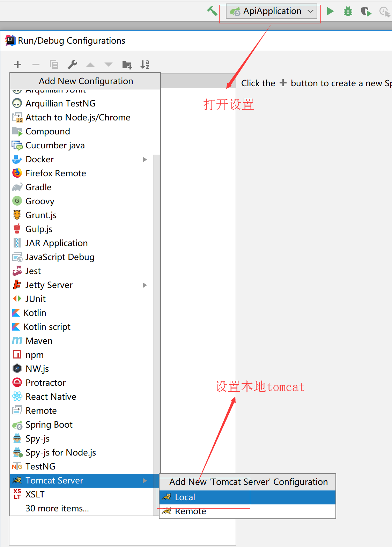The width and height of the screenshot is (392, 547).
Task: Click the Gulp.js cup icon
Action: click(x=17, y=229)
